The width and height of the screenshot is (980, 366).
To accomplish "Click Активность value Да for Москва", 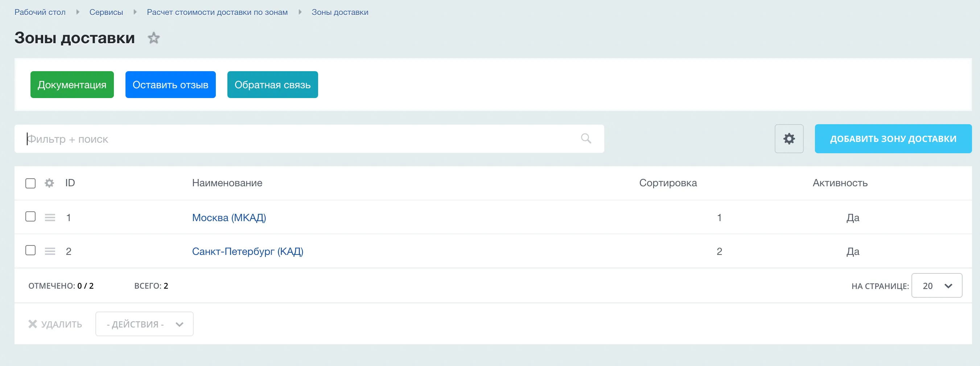I will [853, 217].
